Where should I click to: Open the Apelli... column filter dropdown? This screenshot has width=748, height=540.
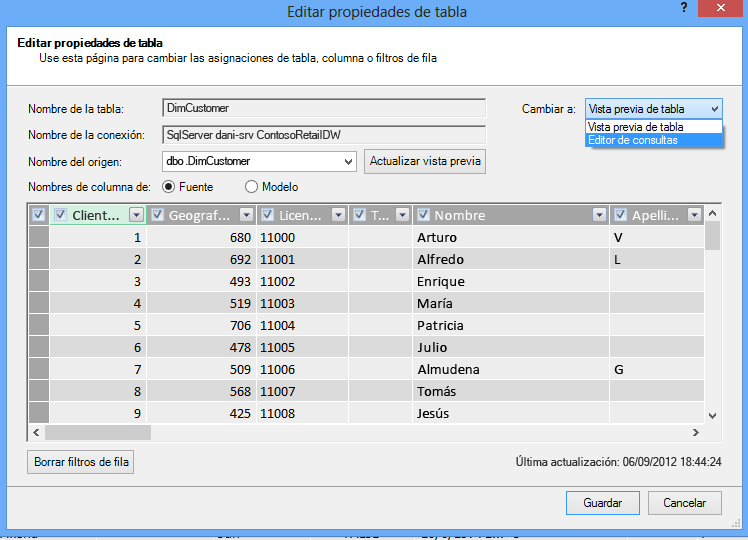click(694, 215)
